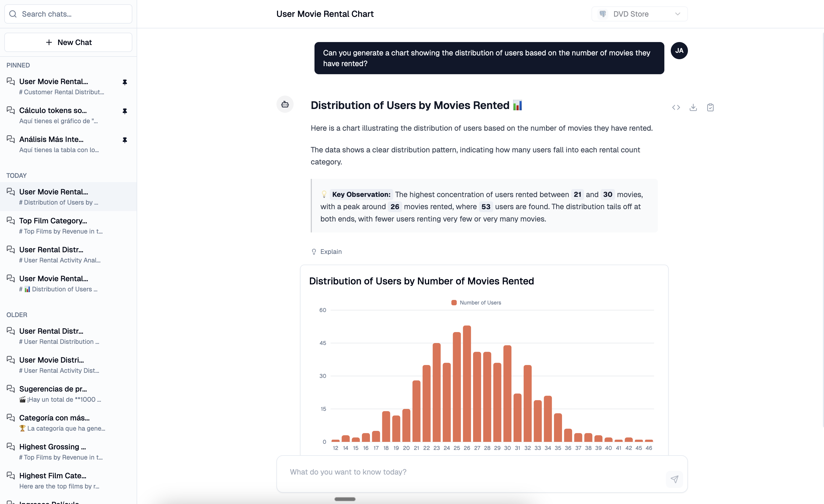The width and height of the screenshot is (824, 504).
Task: Select the Highest Grossing older chat
Action: [68, 452]
